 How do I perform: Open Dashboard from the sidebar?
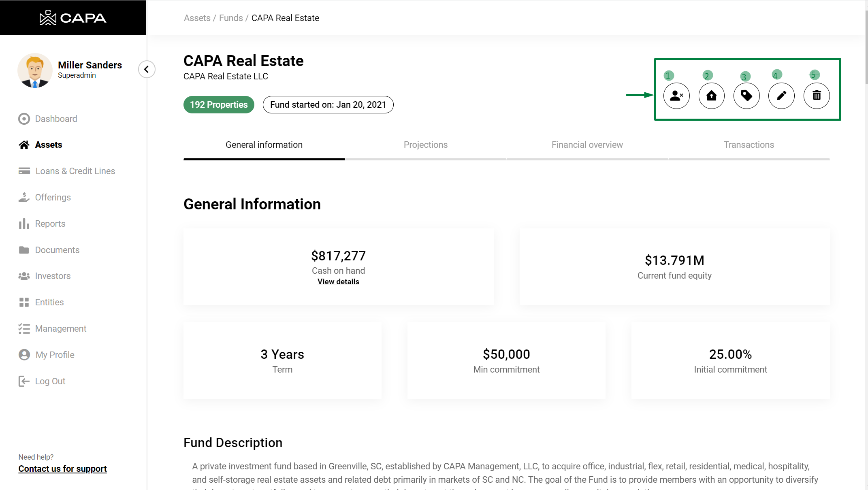click(x=56, y=119)
